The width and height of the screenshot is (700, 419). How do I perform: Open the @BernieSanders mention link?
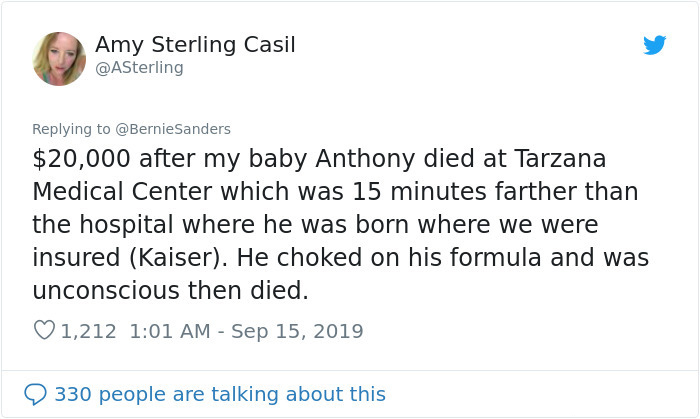[173, 128]
